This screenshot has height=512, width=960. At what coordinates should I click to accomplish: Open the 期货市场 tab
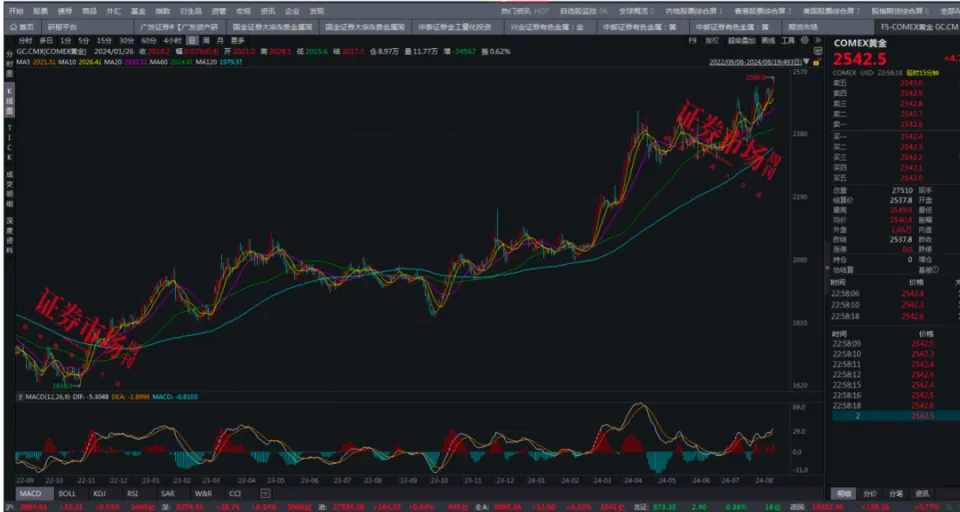point(803,27)
